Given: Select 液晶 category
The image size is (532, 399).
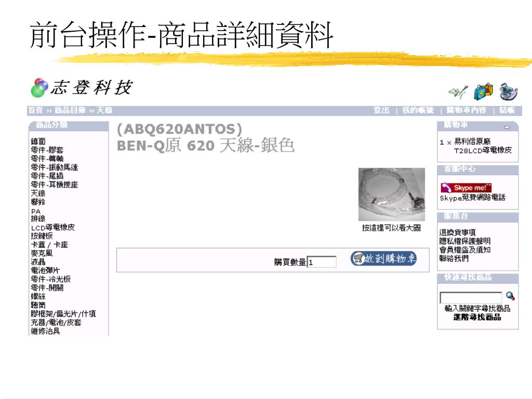Looking at the screenshot, I should click(38, 262).
